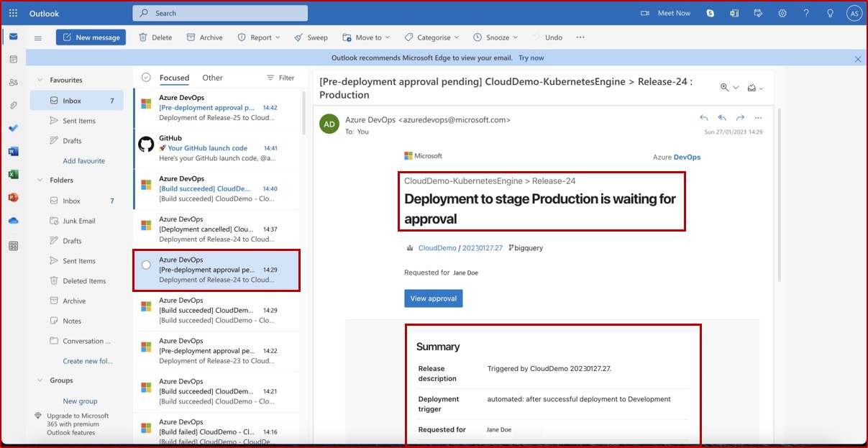The height and width of the screenshot is (448, 868).
Task: Open Skype chat from the top bar
Action: pyautogui.click(x=710, y=12)
